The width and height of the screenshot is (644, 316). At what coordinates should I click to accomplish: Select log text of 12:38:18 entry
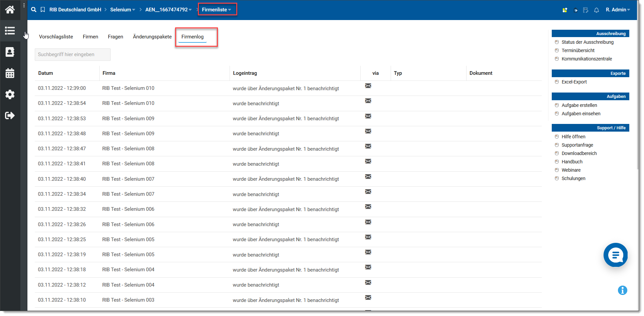[x=286, y=270]
